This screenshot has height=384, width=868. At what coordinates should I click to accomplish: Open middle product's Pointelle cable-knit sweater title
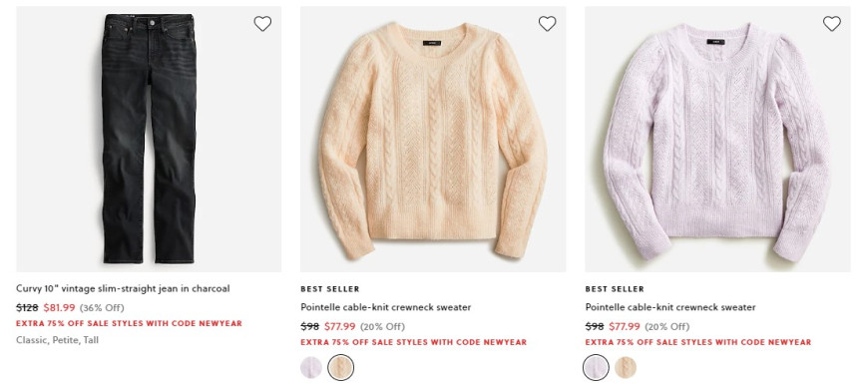pos(386,307)
